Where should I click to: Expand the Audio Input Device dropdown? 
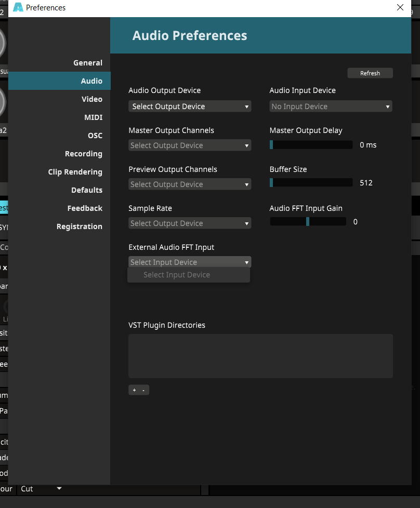(x=331, y=106)
